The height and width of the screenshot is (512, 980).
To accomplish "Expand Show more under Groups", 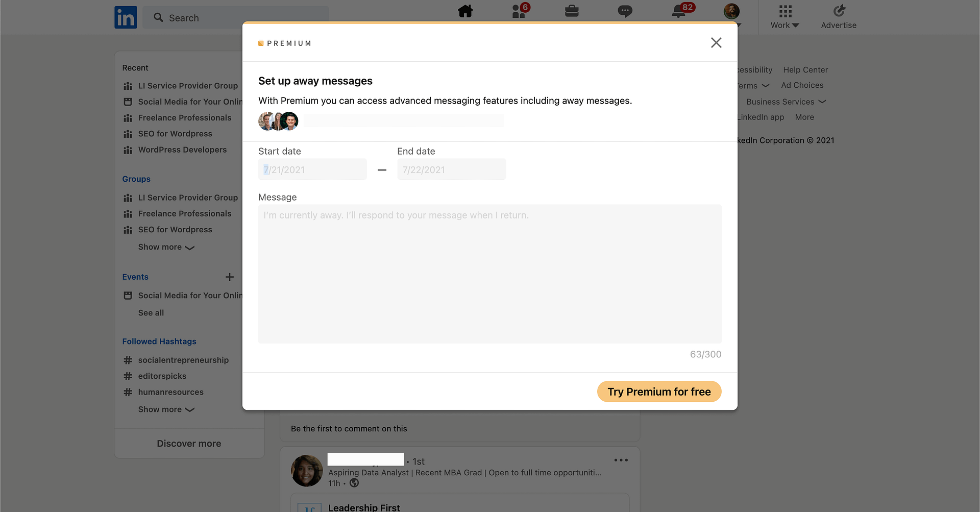I will coord(166,247).
